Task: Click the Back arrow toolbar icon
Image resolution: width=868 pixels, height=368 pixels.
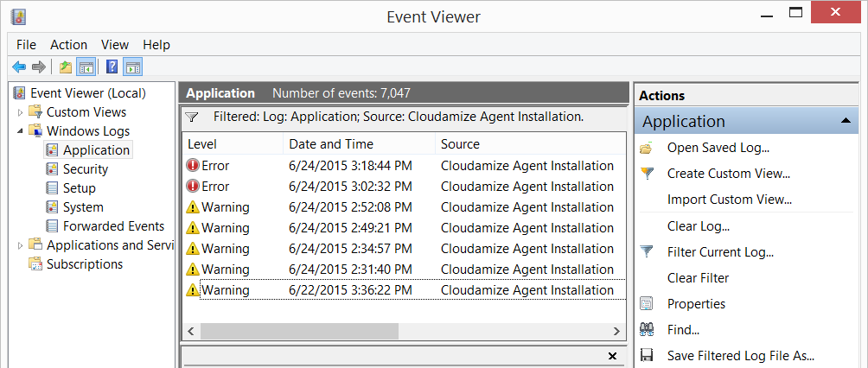Action: tap(19, 67)
